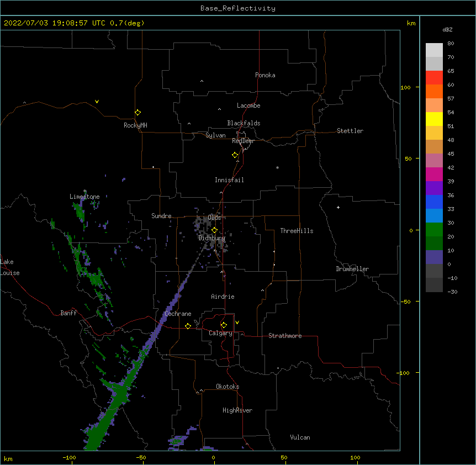Click the Lake Louise label

click(x=10, y=267)
